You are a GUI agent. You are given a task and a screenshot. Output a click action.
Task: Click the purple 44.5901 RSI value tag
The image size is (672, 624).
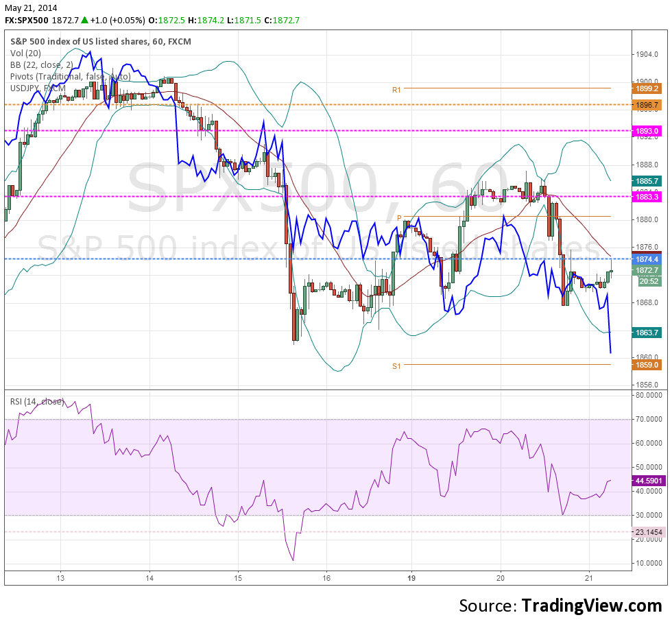pos(647,481)
